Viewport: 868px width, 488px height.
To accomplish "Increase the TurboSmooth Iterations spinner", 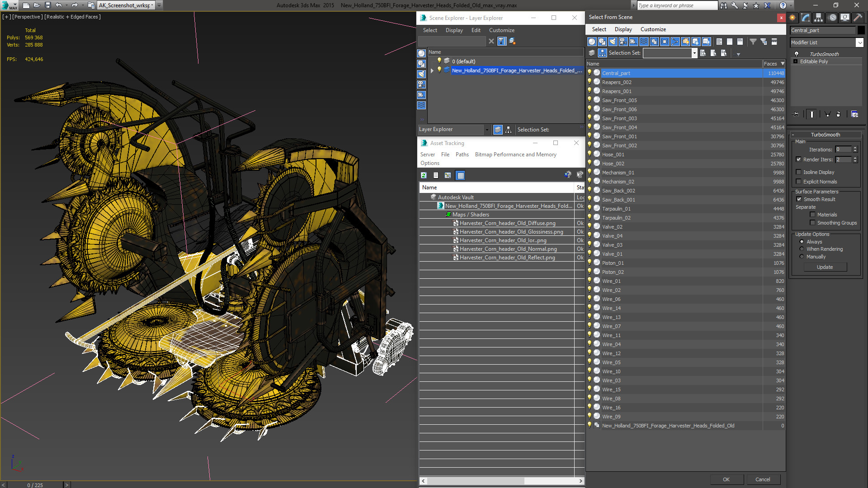I will pyautogui.click(x=855, y=148).
